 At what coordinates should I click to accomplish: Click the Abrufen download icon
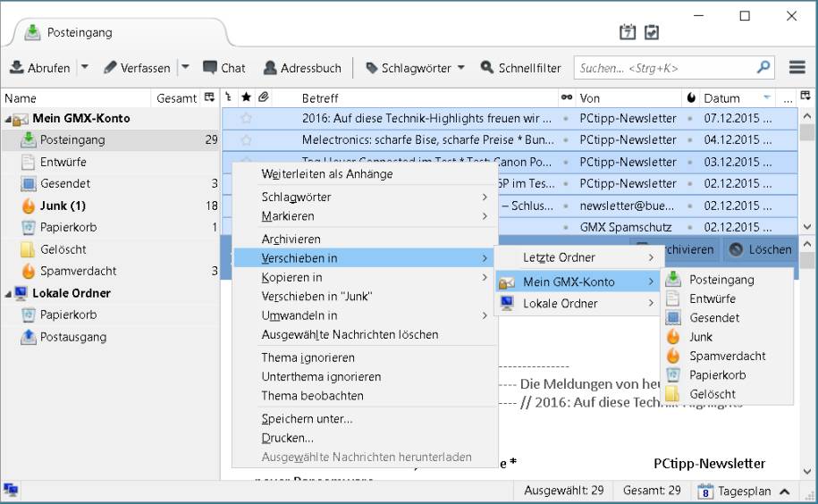[x=17, y=68]
